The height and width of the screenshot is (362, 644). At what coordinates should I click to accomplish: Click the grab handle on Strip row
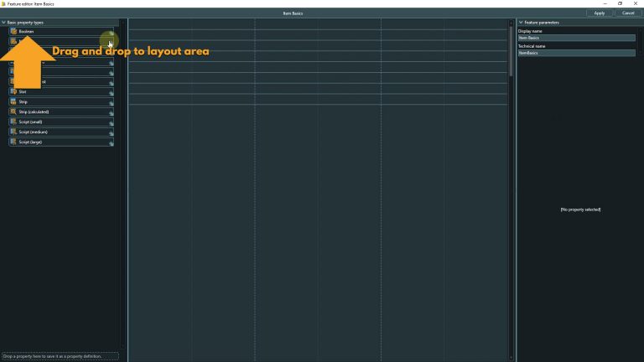pos(111,103)
